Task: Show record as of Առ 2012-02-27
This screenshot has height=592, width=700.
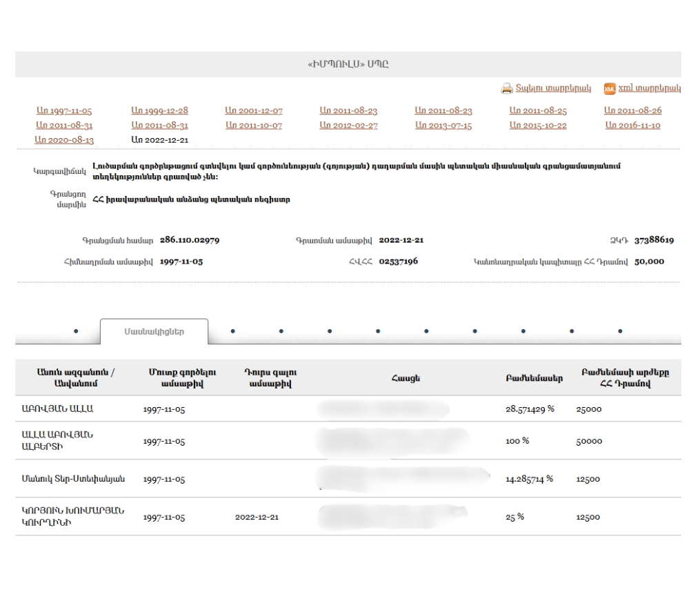Action: 349,125
